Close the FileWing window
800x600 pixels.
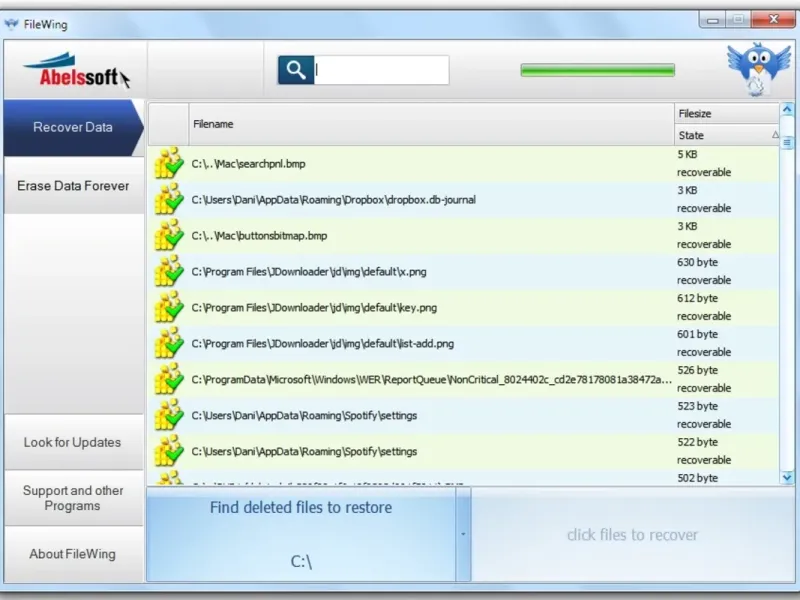773,19
